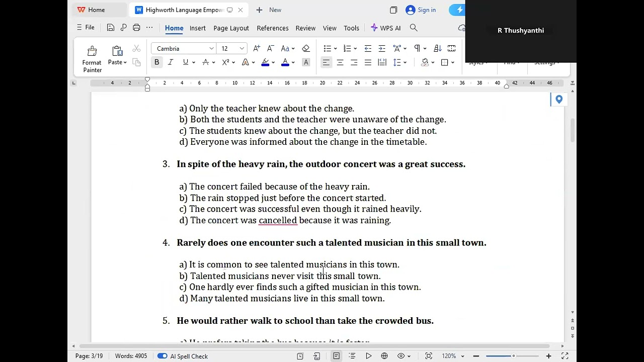Switch to Outline view icon
The image size is (644, 362).
[352, 356]
